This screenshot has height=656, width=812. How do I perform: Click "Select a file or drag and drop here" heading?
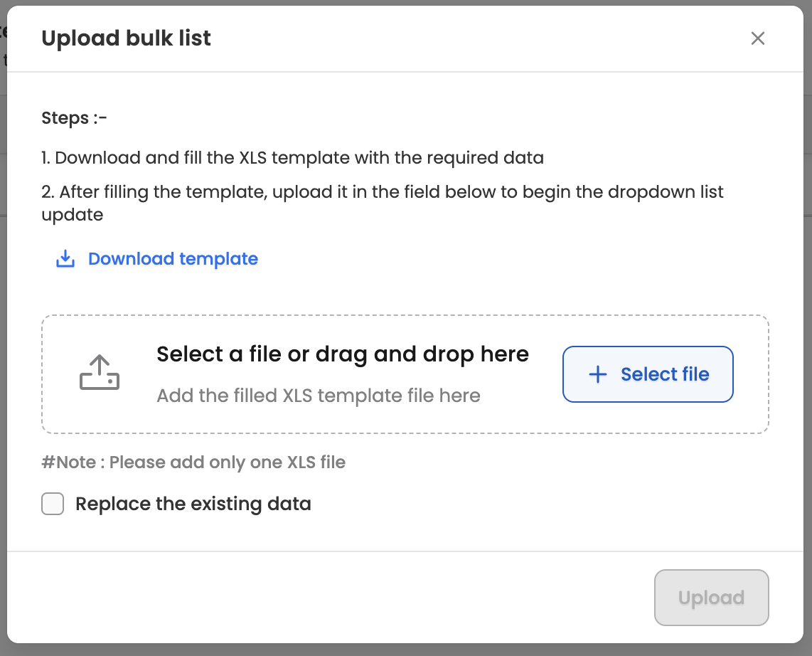pyautogui.click(x=343, y=354)
